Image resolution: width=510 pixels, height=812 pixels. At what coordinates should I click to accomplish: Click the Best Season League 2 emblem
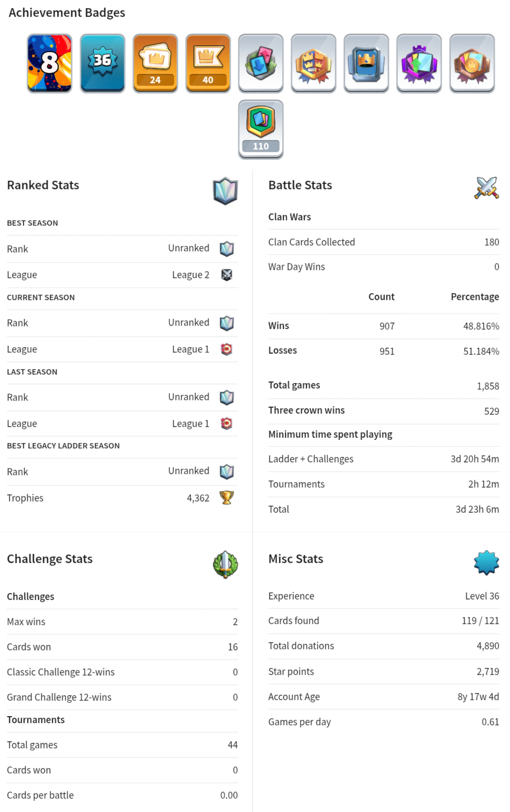227,275
